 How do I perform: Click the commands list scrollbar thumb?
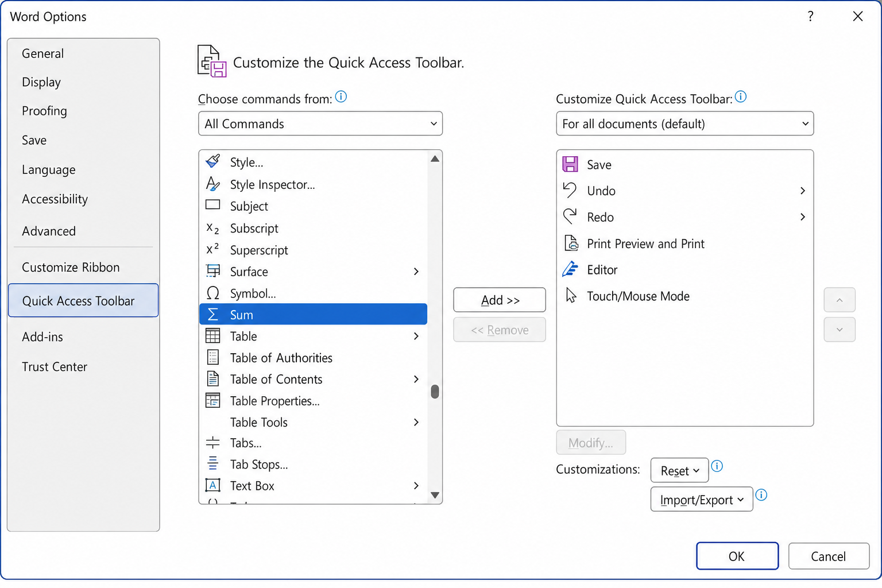435,392
